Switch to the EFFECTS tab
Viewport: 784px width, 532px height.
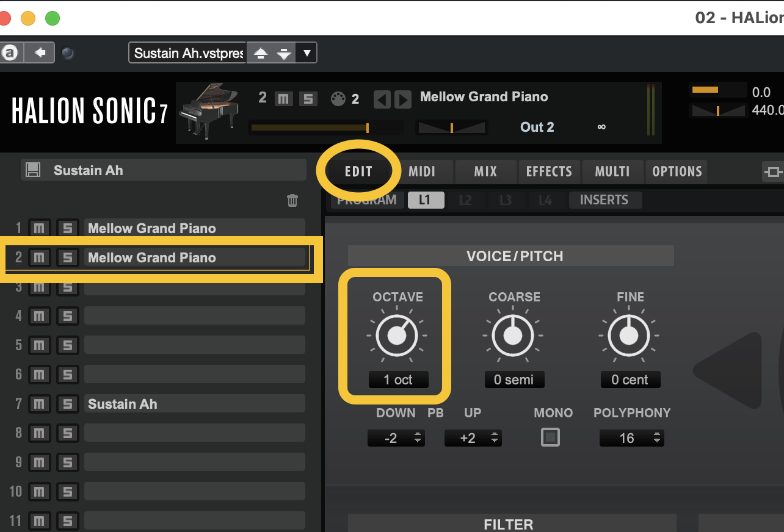549,171
